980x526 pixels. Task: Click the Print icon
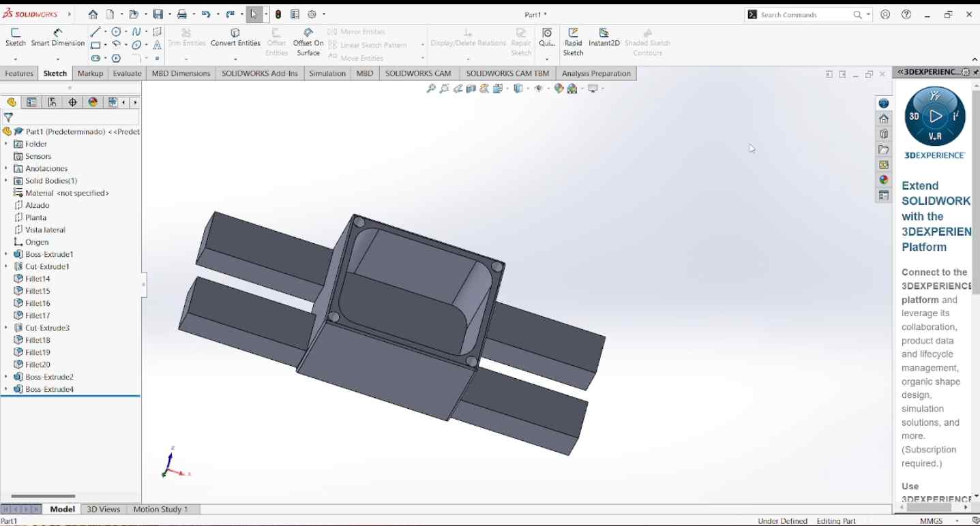182,14
